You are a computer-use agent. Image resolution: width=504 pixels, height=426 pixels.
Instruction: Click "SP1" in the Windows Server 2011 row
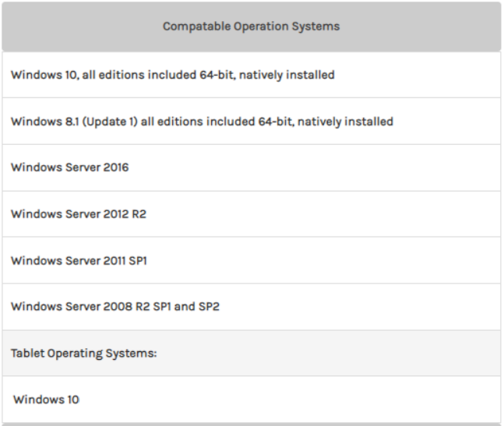click(138, 261)
